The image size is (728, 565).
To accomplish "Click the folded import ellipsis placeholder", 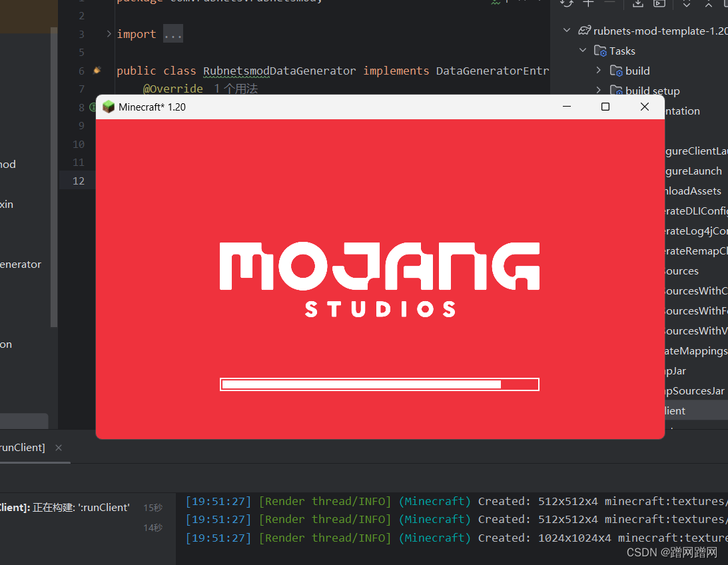I will point(173,34).
